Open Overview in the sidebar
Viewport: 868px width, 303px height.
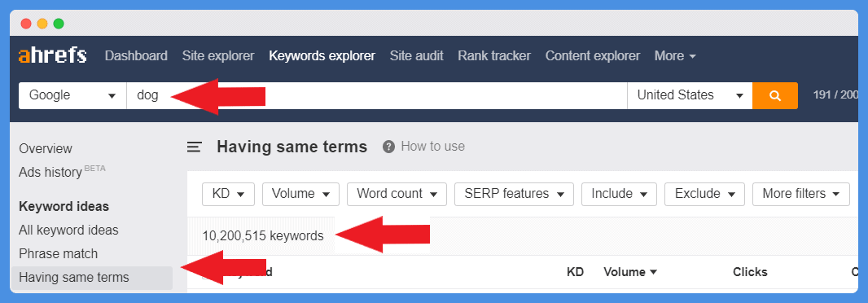click(x=46, y=149)
